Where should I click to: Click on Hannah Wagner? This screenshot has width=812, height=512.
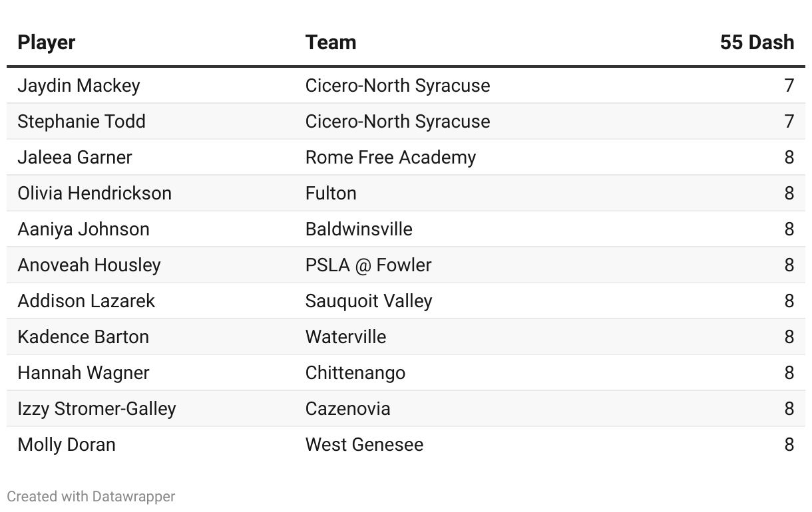pos(83,373)
